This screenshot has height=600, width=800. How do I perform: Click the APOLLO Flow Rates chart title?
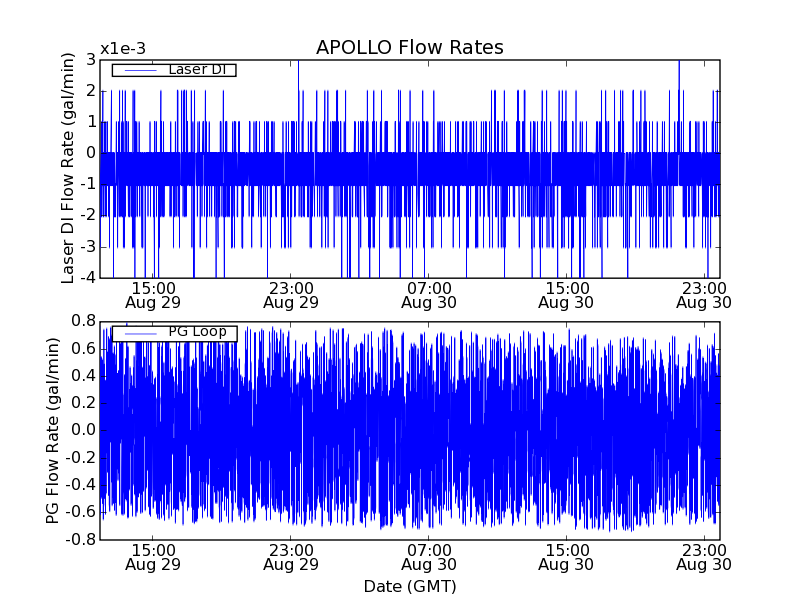[x=409, y=48]
